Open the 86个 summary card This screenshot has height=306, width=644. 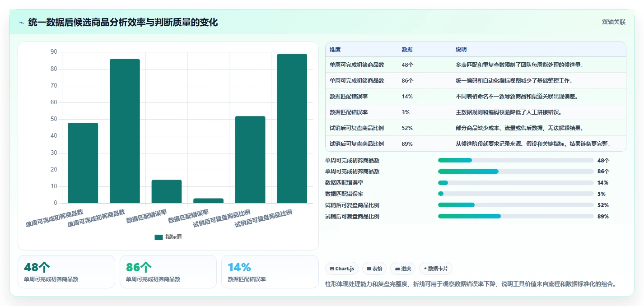(x=168, y=272)
